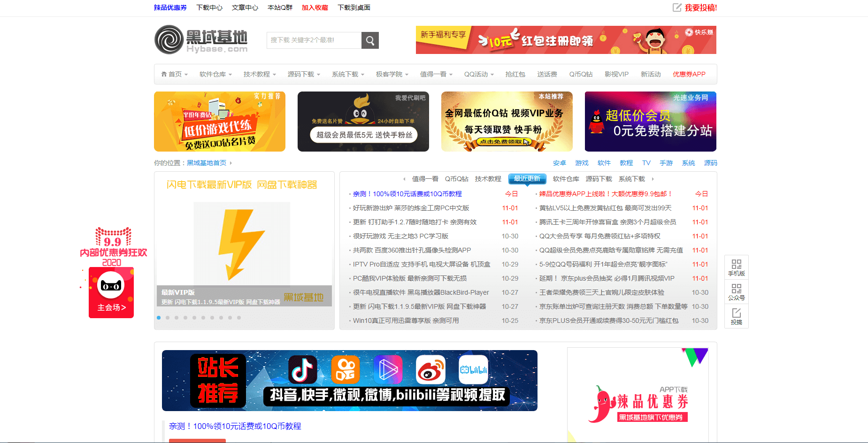Open the 公众号 sidebar icon
Screen dimensions: 868x443
point(736,291)
